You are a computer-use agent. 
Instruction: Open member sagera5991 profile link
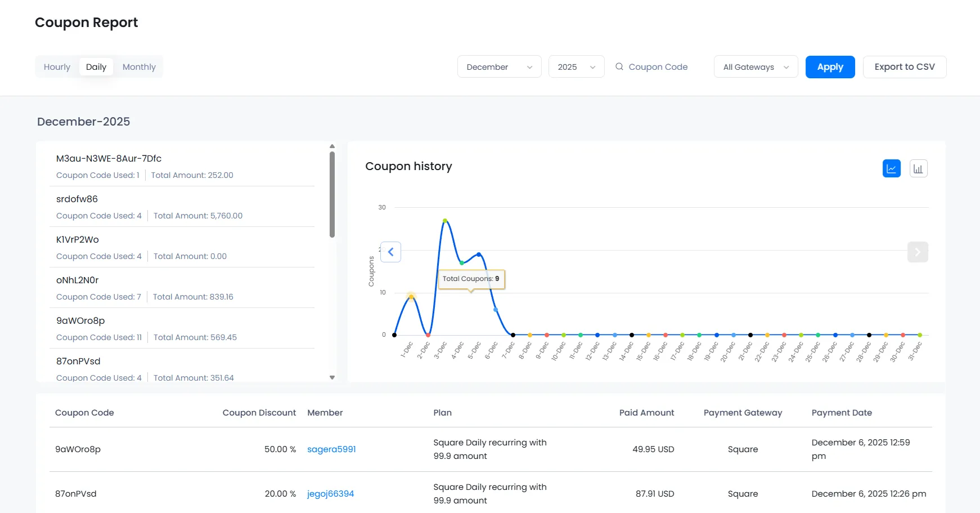pyautogui.click(x=331, y=449)
